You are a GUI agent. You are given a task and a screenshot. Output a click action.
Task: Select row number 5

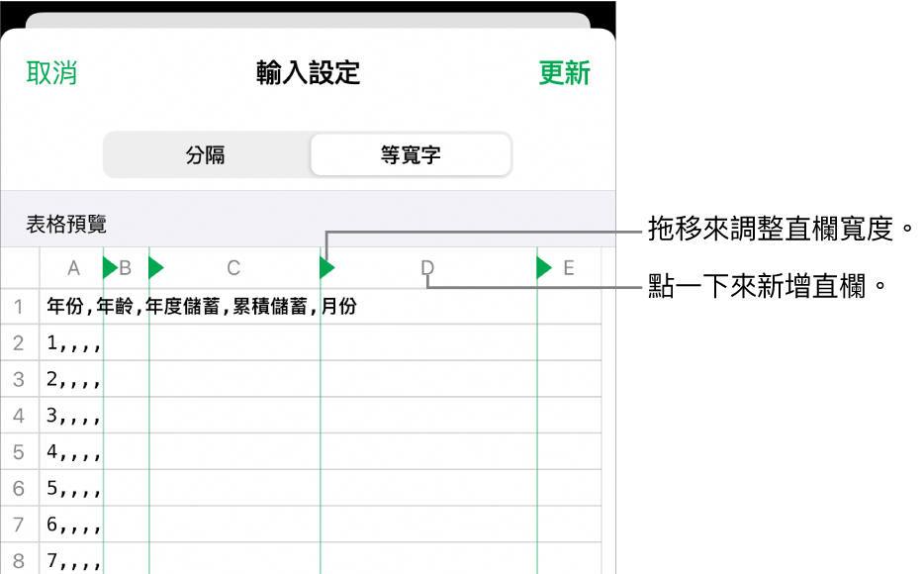(20, 452)
